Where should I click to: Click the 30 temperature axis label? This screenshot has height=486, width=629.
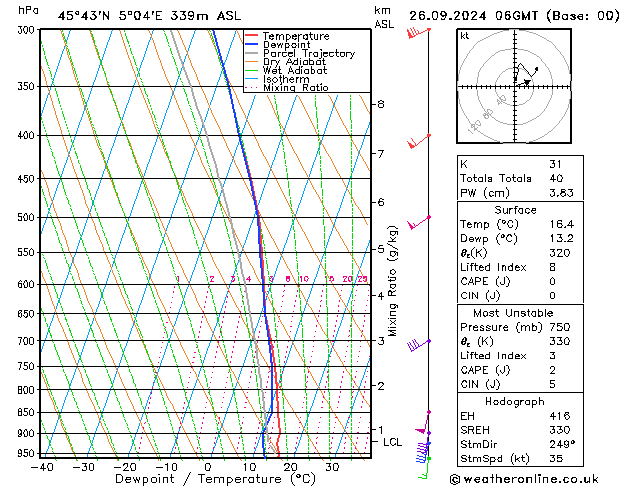click(x=332, y=467)
